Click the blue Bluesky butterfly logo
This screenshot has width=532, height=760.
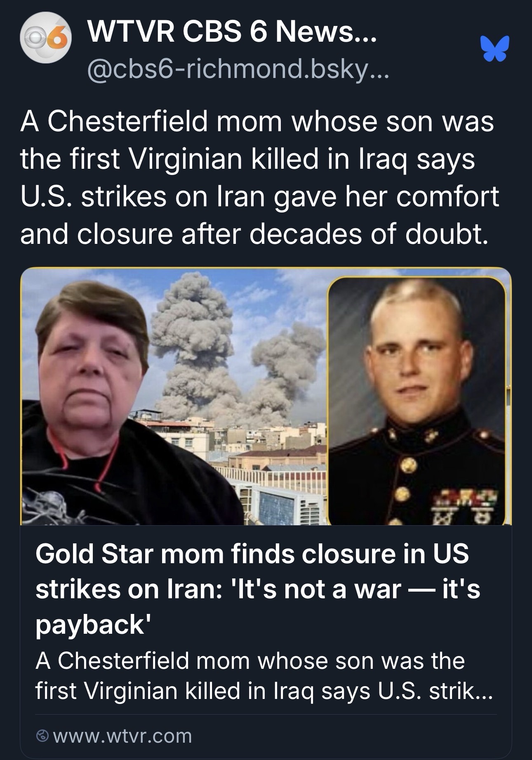[x=494, y=48]
